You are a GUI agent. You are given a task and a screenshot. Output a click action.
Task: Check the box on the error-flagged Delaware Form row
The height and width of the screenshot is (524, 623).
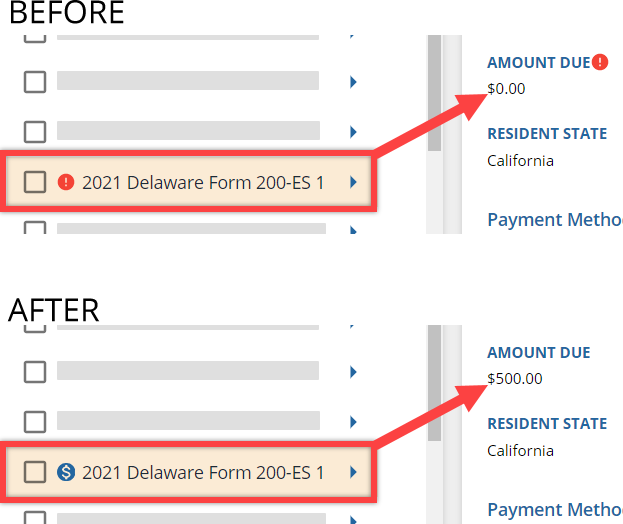point(35,182)
